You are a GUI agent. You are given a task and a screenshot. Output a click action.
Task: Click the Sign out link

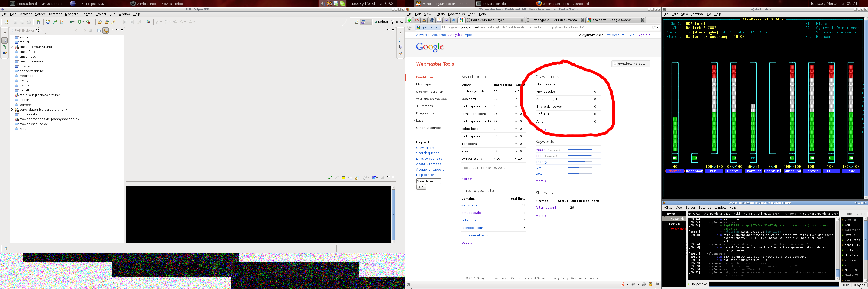[x=644, y=35]
